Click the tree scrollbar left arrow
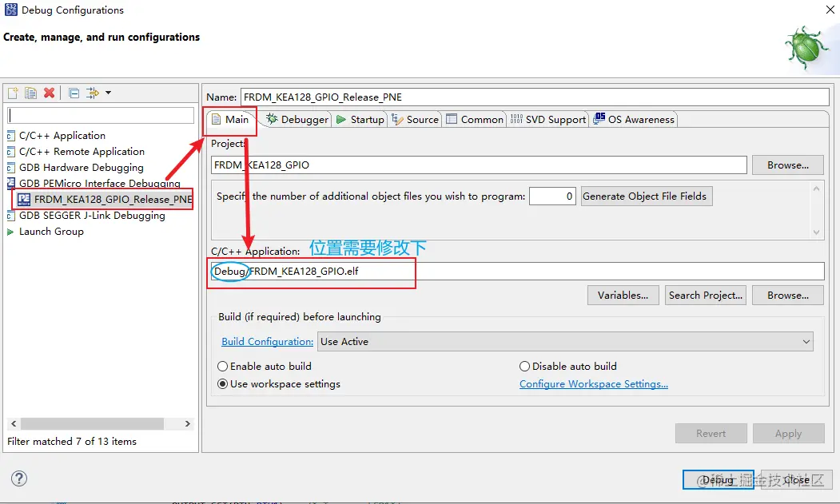 pos(14,423)
